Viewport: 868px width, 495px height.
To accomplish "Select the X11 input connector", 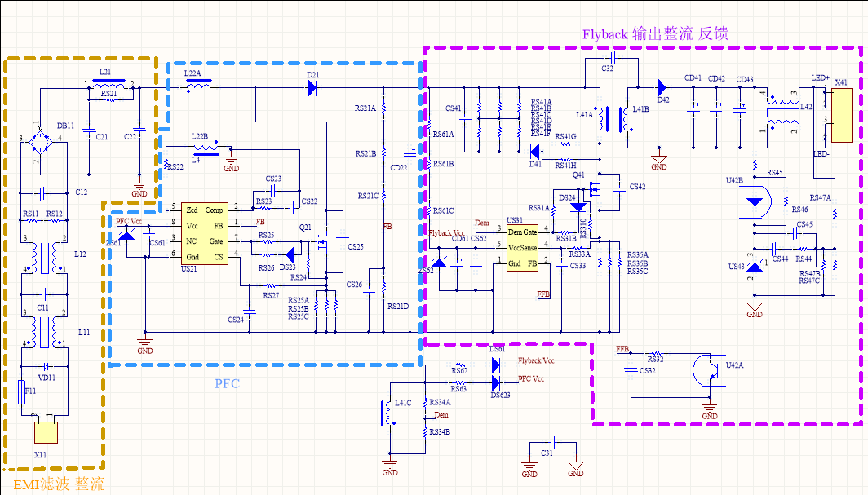I will [45, 431].
